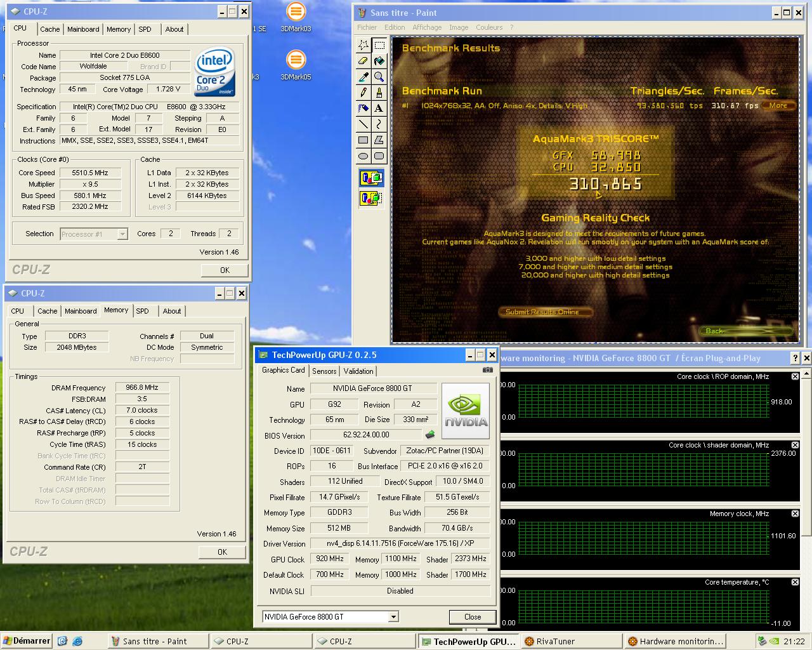Open the 3DMark05 desktop shortcut

(x=296, y=66)
